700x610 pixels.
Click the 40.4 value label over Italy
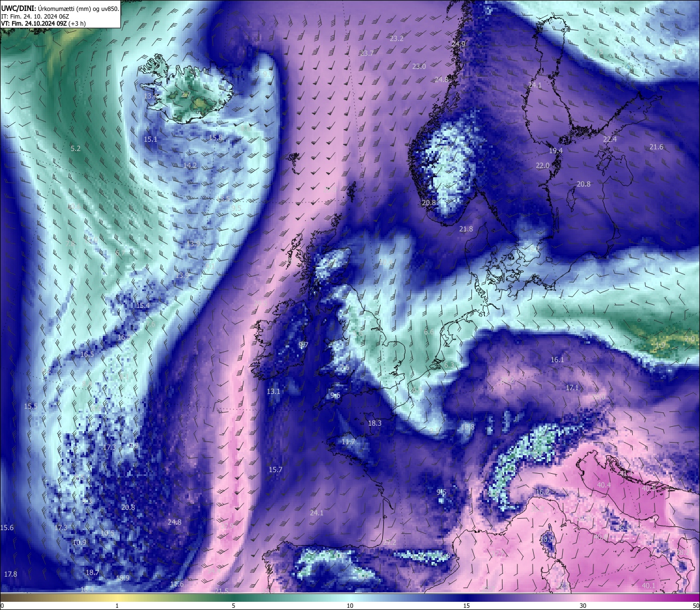tap(604, 485)
